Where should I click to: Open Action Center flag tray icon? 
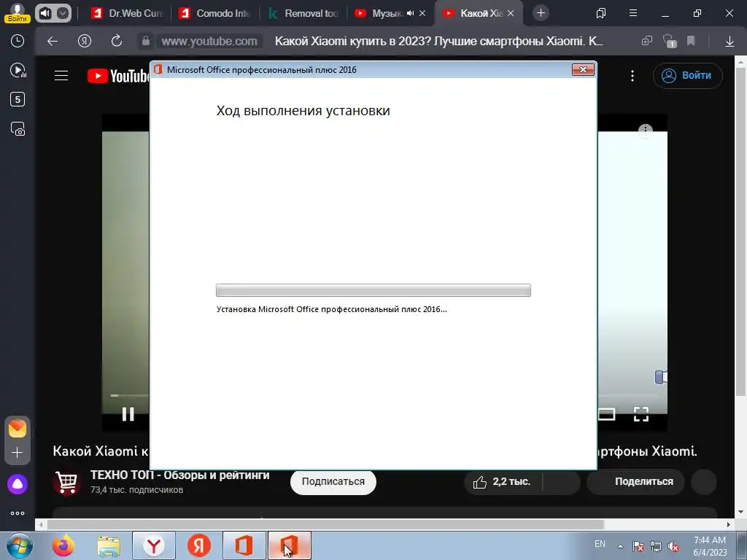point(638,546)
